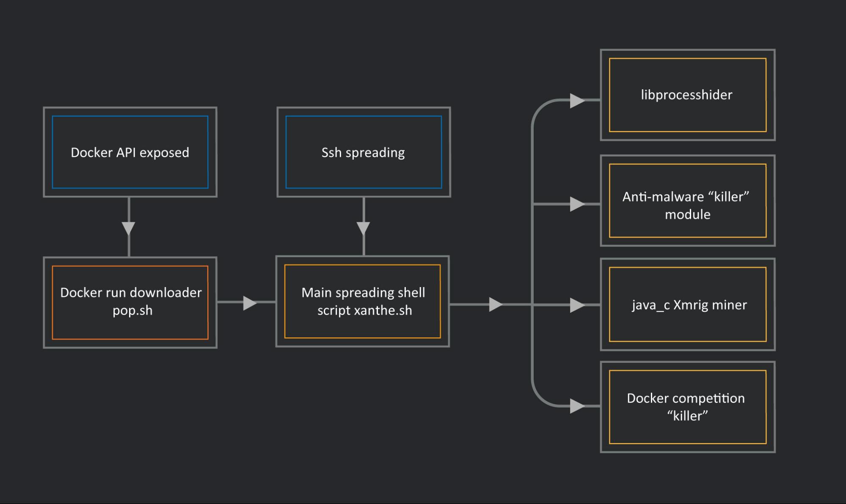Select the 'Ssh spreading' box
Viewport: 846px width, 504px height.
click(363, 152)
